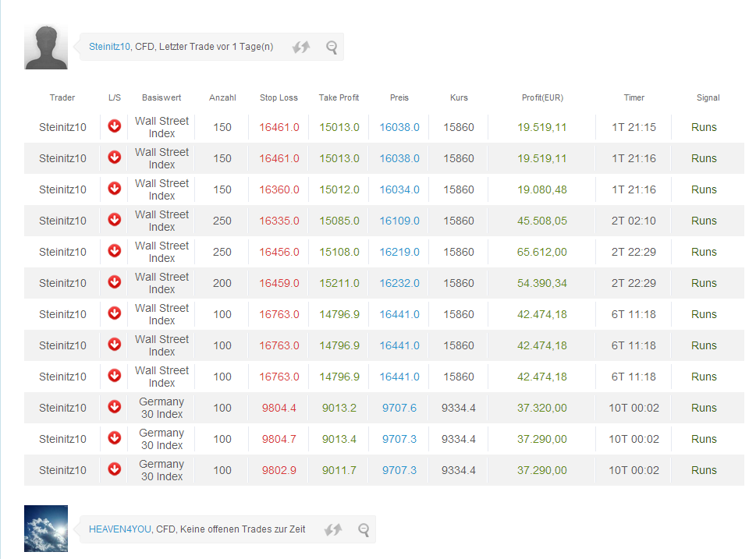Viewport: 756px width, 559px height.
Task: Click the profit value 65.612,00
Action: click(542, 252)
